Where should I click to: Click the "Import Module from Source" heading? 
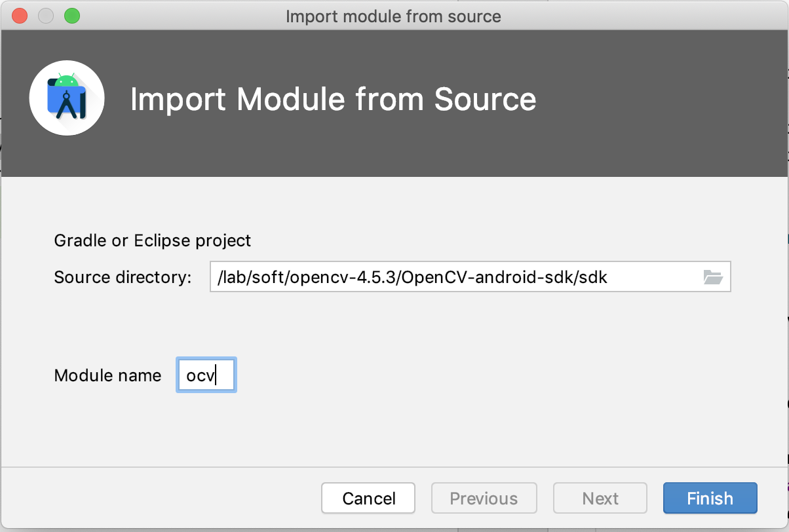tap(333, 100)
